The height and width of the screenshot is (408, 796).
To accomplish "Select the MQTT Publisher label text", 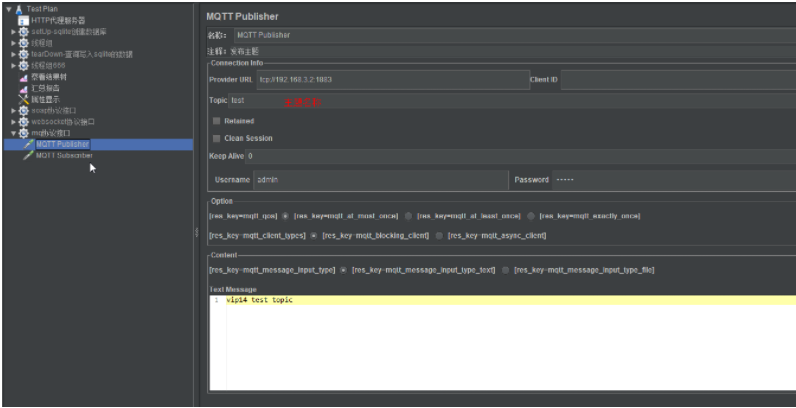I will point(62,144).
